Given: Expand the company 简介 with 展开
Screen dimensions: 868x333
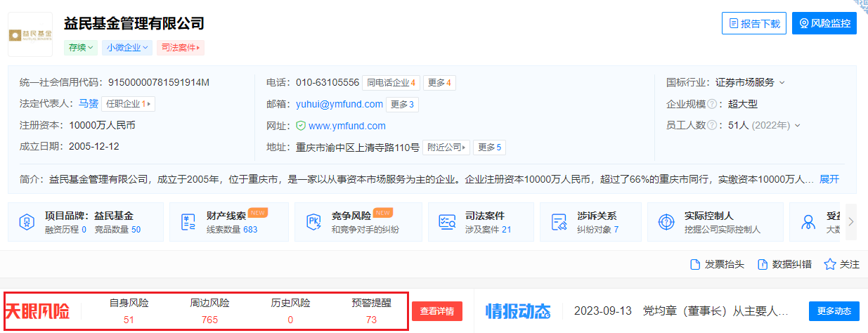Looking at the screenshot, I should (829, 179).
